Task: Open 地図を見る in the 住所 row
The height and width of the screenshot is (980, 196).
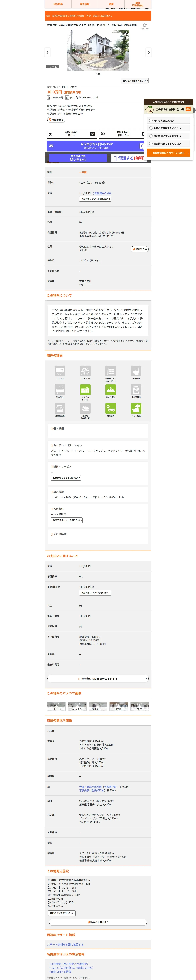Action: [140, 249]
